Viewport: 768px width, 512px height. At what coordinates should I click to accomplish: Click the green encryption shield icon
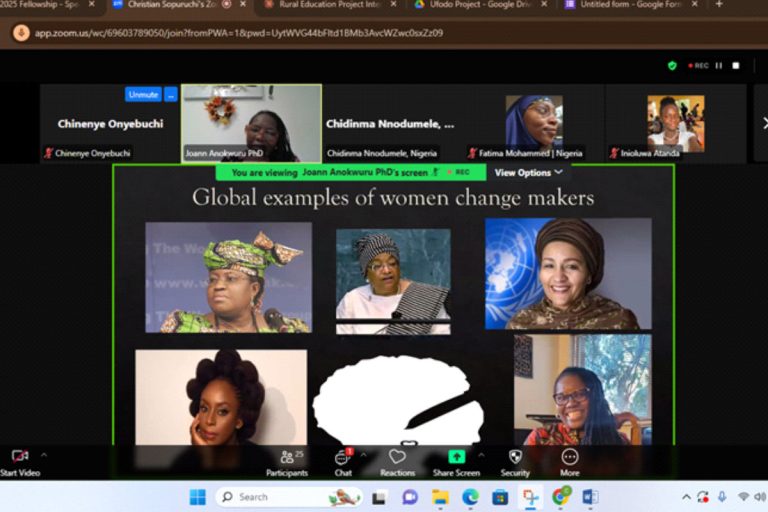tap(672, 66)
